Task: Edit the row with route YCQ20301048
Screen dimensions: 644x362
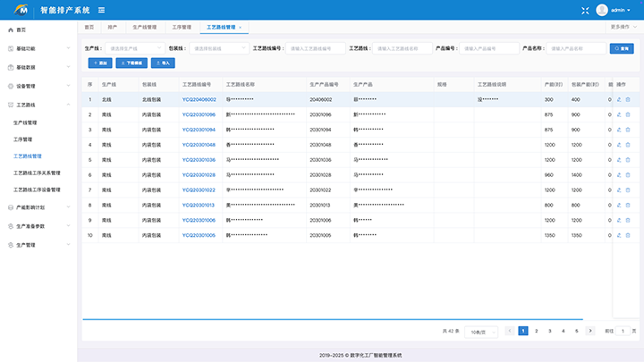Action: 619,145
